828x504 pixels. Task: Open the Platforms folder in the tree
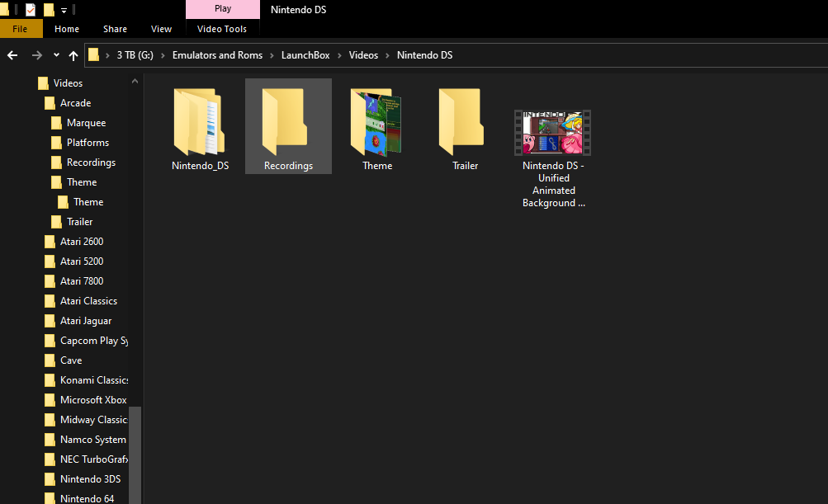88,143
